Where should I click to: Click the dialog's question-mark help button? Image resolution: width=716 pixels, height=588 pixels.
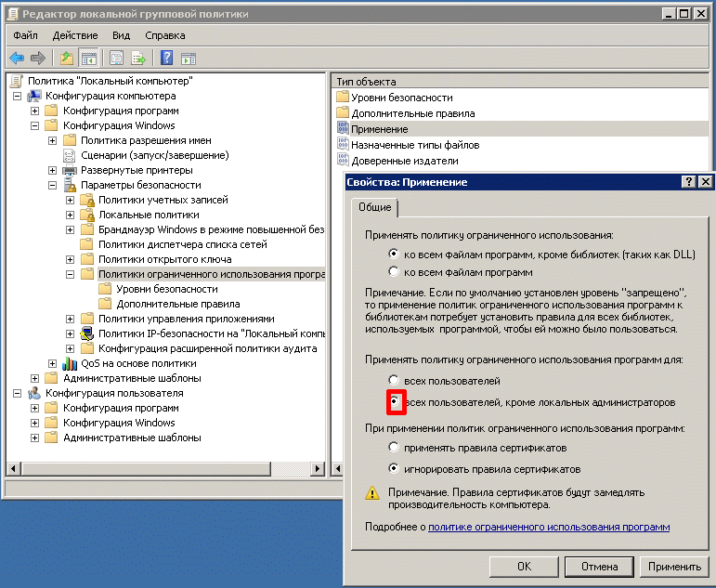point(688,182)
